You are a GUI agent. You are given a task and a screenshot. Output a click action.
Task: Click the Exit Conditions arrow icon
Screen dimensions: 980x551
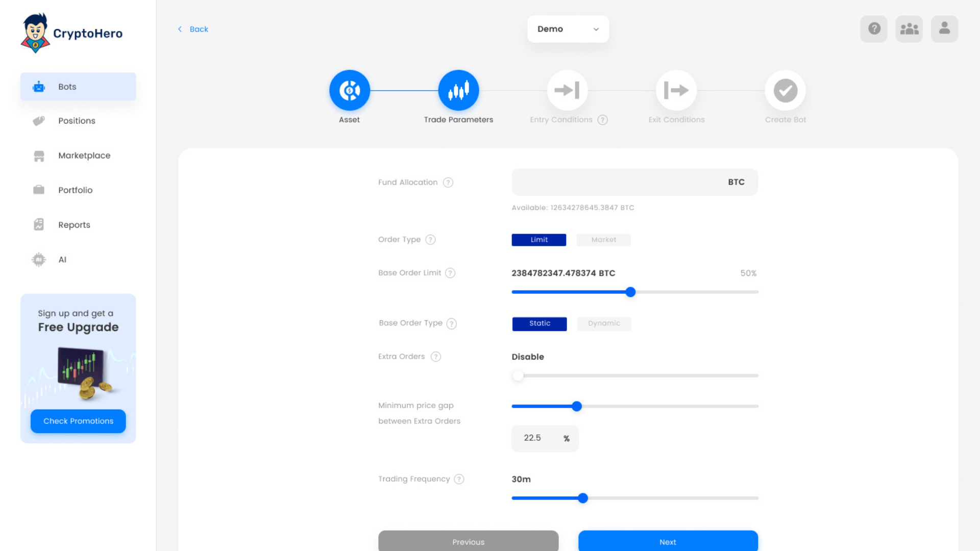(676, 90)
